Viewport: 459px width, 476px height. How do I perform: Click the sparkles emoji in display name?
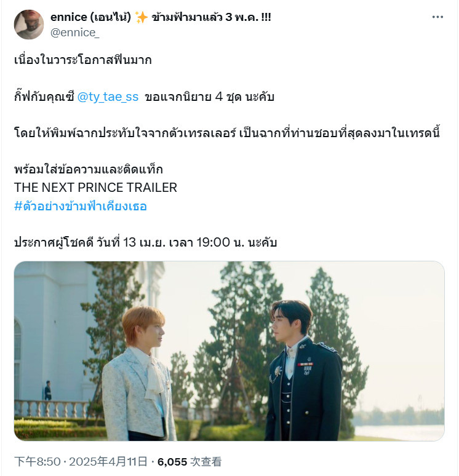click(x=141, y=17)
